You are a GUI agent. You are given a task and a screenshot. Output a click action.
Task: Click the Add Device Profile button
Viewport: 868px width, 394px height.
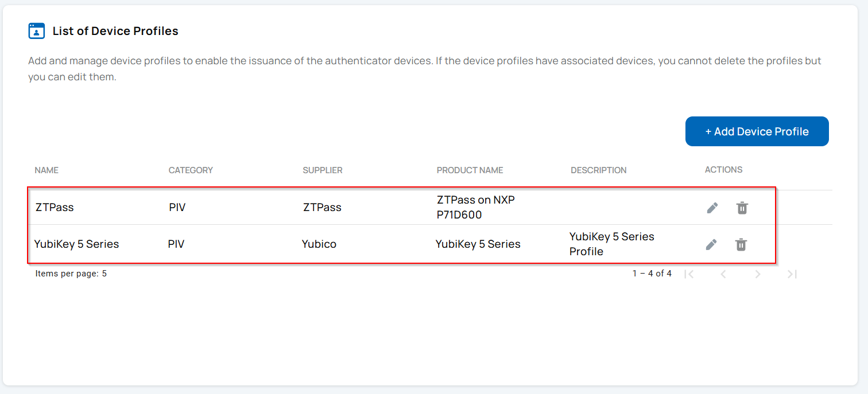click(x=757, y=131)
